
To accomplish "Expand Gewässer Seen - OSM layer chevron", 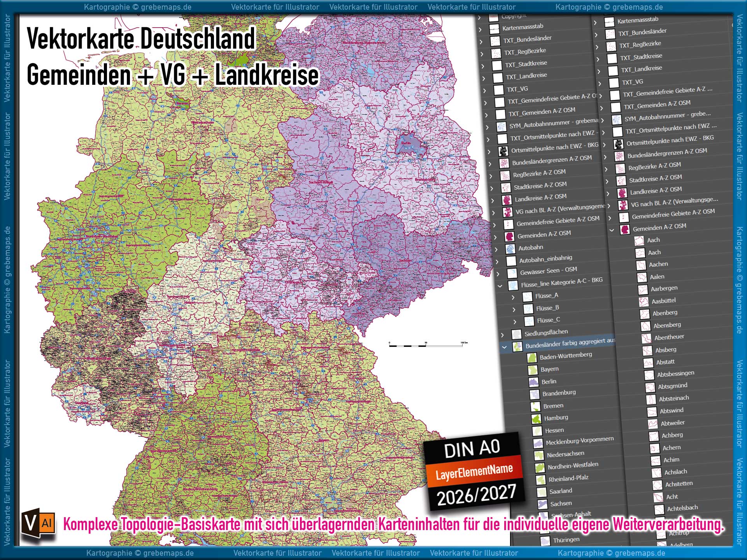I will (498, 274).
